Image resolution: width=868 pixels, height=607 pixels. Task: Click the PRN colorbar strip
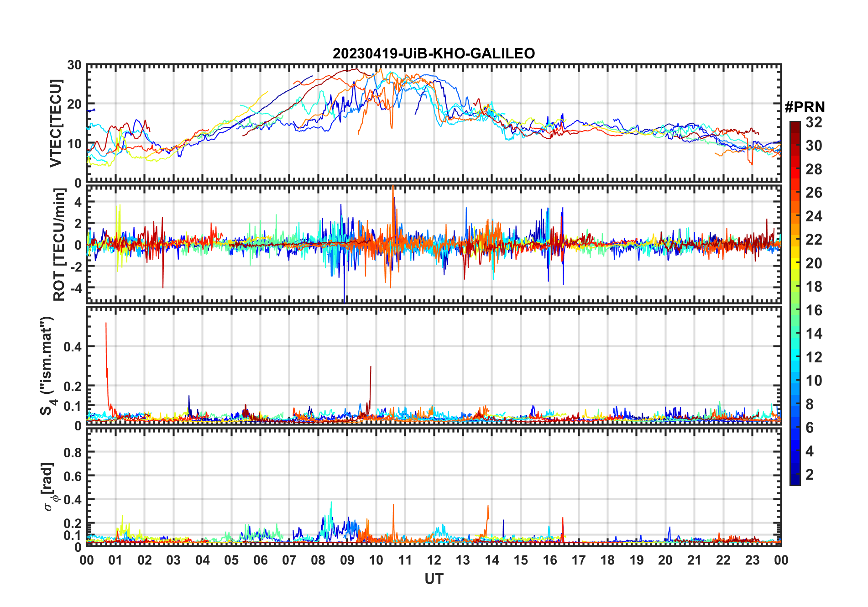(795, 303)
